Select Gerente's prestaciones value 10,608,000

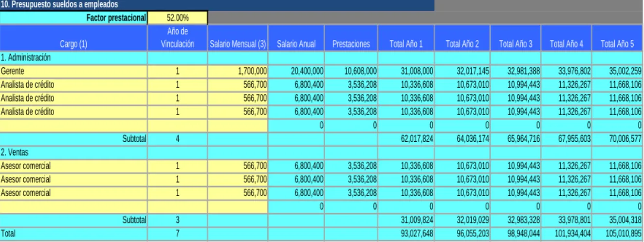pos(351,71)
